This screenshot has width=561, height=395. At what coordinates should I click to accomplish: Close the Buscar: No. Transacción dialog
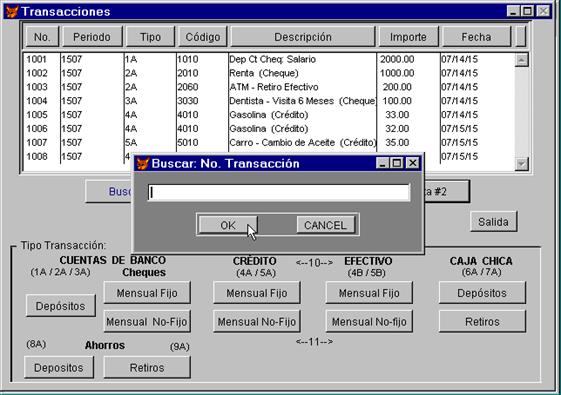[x=413, y=163]
